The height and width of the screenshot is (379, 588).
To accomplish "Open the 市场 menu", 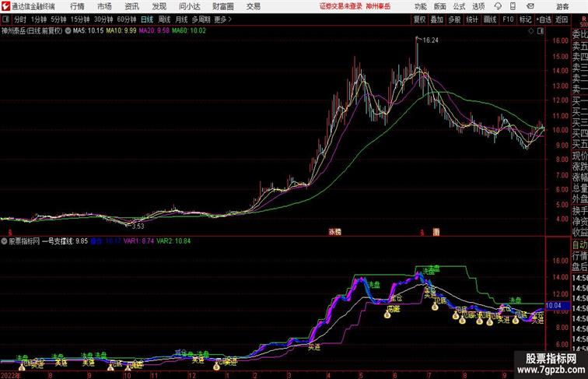I will click(x=105, y=6).
